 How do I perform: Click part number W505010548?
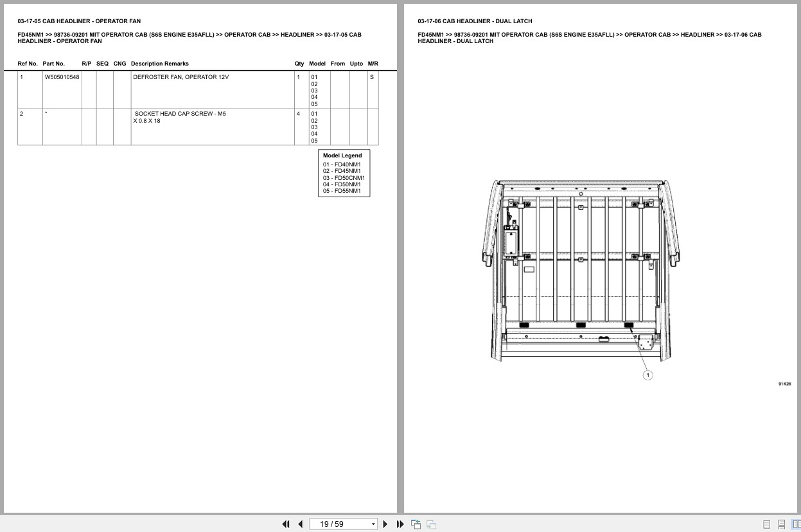point(62,77)
